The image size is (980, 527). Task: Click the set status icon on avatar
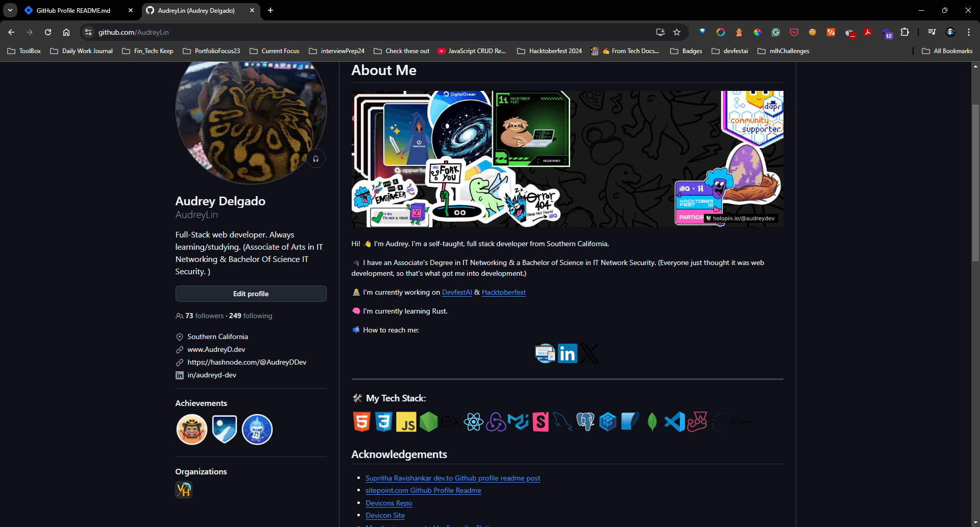(x=316, y=159)
